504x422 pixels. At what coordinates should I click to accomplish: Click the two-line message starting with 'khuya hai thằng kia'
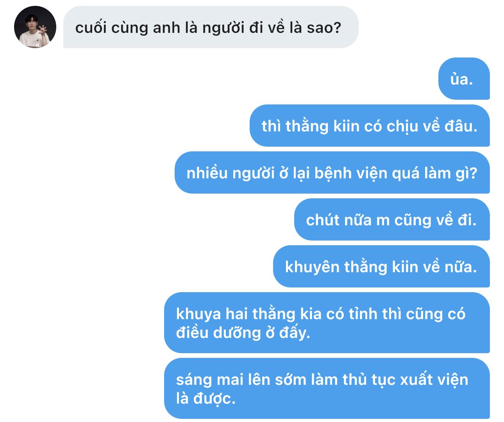[327, 323]
